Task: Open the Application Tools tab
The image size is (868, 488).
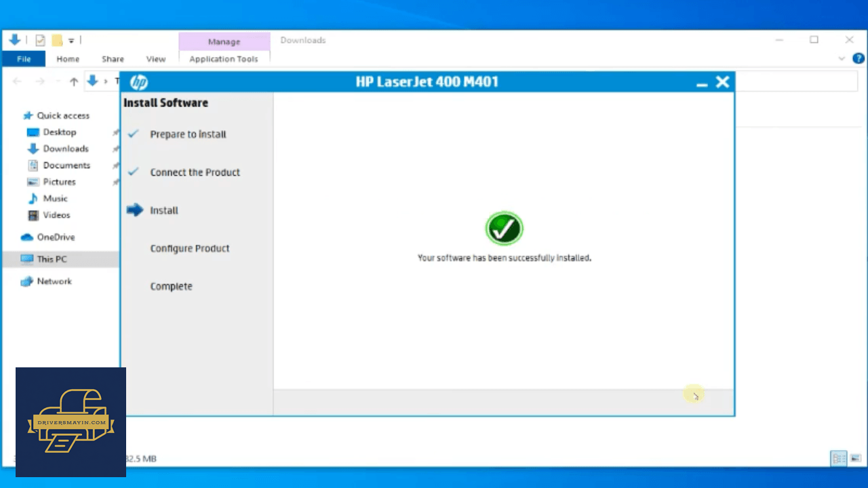Action: point(224,59)
